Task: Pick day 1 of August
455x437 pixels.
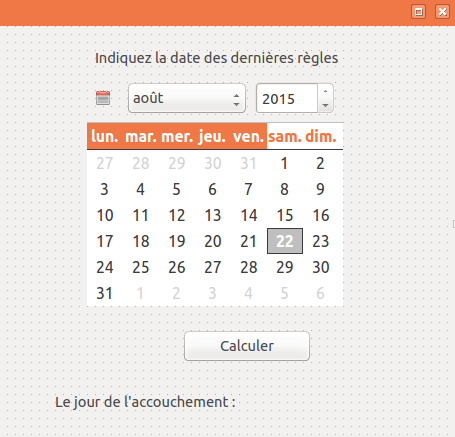Action: [284, 163]
